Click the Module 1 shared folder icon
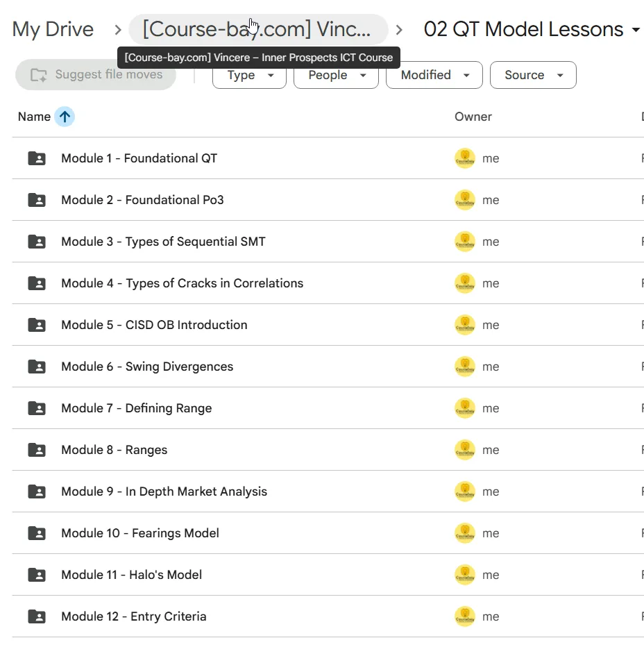 pos(37,158)
